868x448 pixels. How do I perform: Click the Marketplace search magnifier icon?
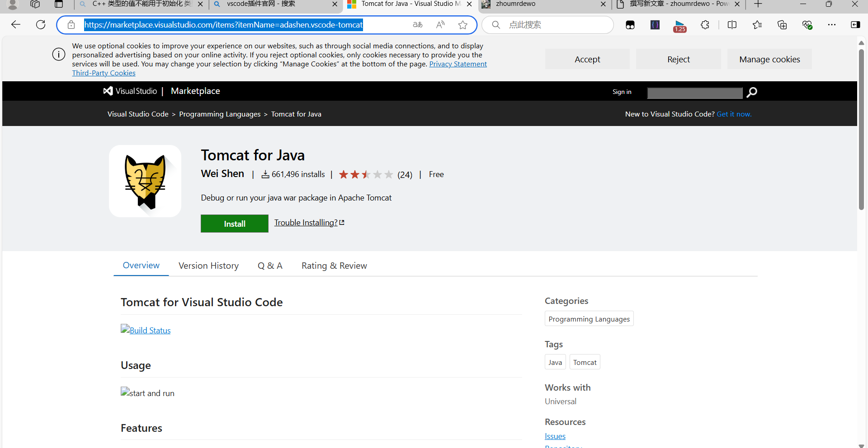coord(752,92)
